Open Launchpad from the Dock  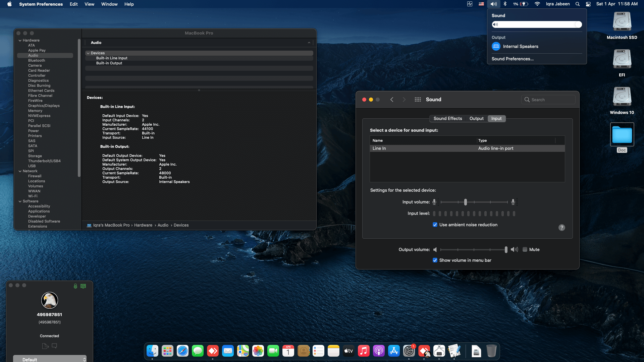[167, 351]
